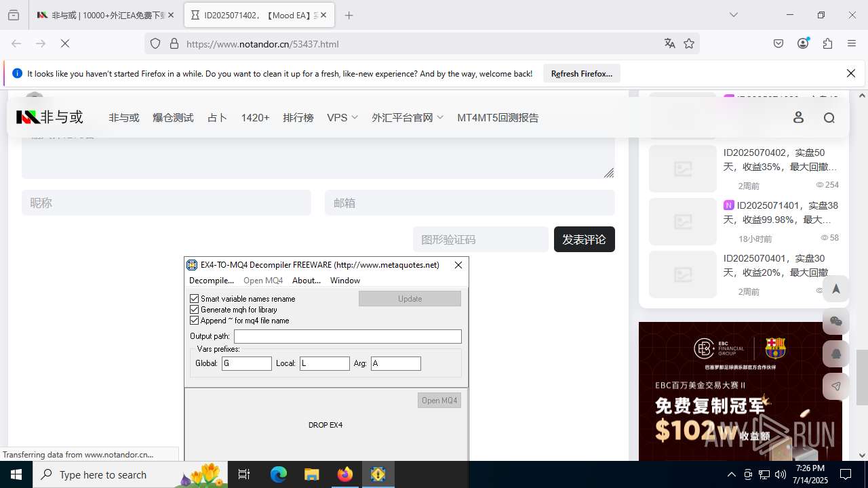
Task: Switch to the ID2025071402 tab
Action: (x=260, y=15)
